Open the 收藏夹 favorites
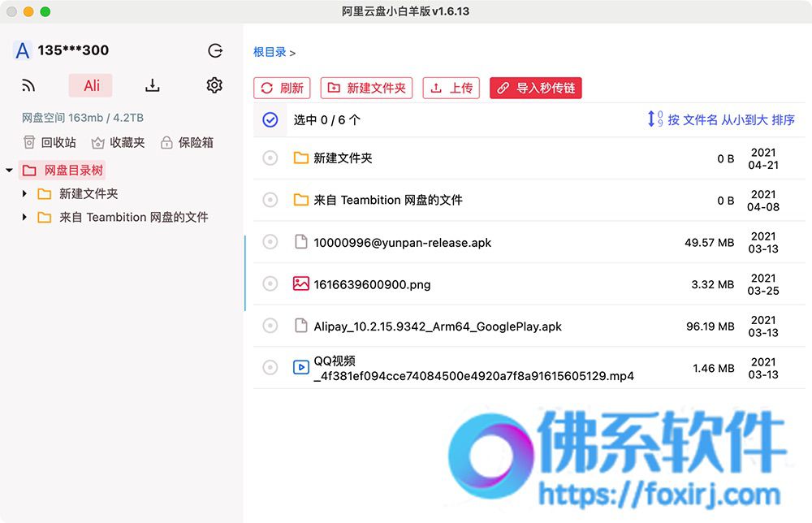The height and width of the screenshot is (523, 812). point(118,142)
